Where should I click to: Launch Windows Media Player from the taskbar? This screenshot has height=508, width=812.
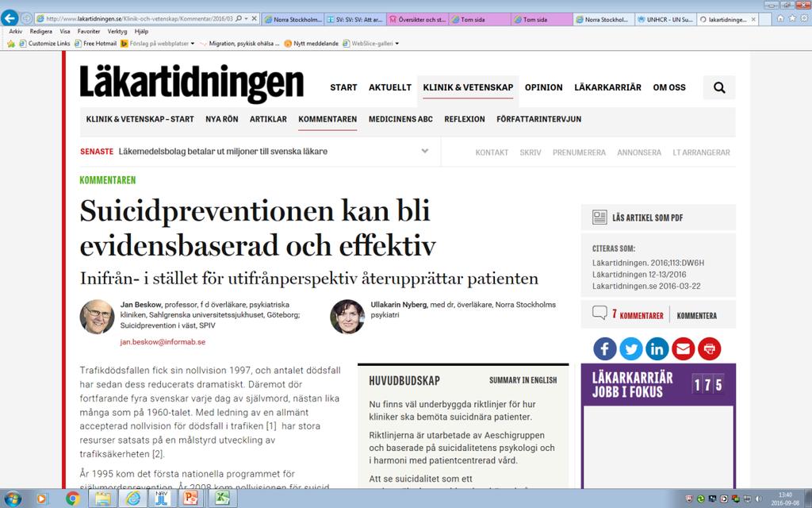click(42, 498)
